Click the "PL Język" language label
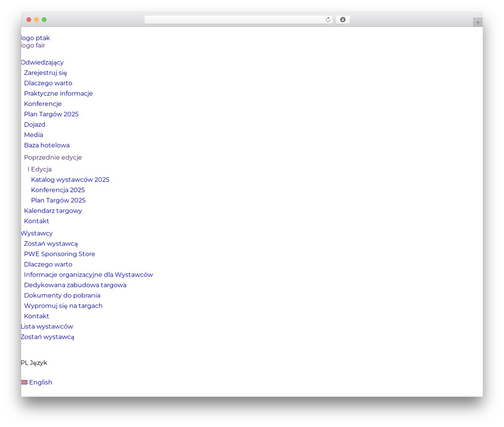The image size is (504, 427). pyautogui.click(x=34, y=363)
